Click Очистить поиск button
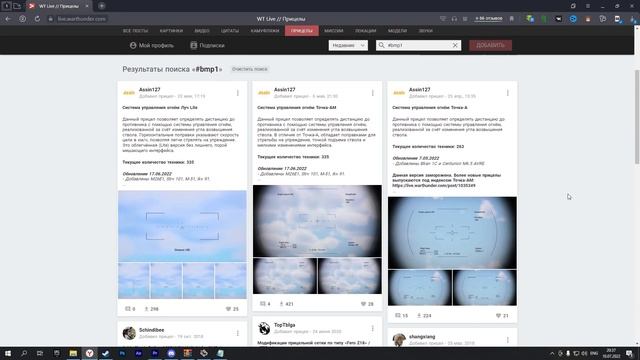This screenshot has height=360, width=640. click(x=249, y=69)
